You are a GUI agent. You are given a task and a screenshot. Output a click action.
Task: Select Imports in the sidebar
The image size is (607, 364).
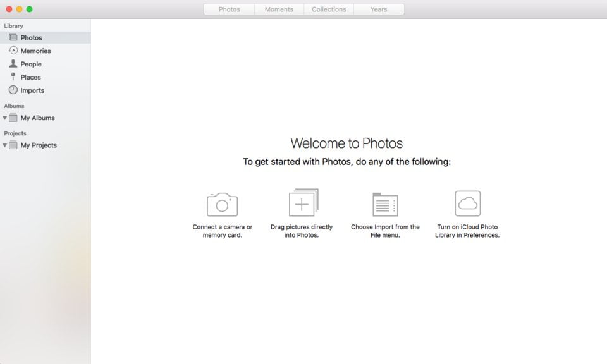pyautogui.click(x=46, y=90)
